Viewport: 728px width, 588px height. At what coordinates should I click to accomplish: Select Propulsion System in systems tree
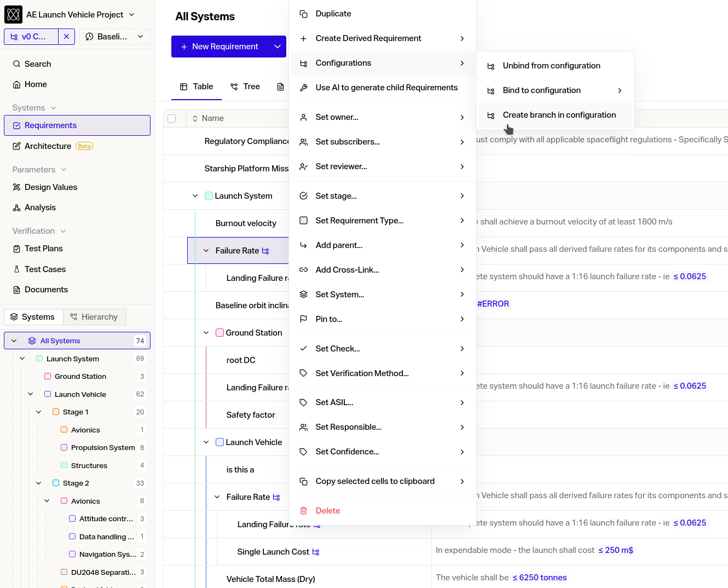coord(103,448)
